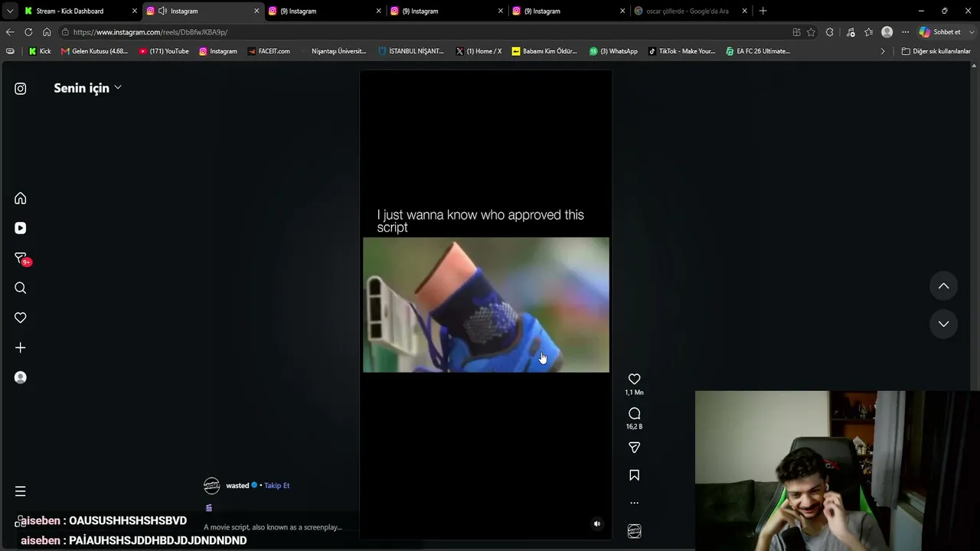The image size is (980, 551).
Task: Pause the reel by clicking the video
Action: (x=486, y=305)
